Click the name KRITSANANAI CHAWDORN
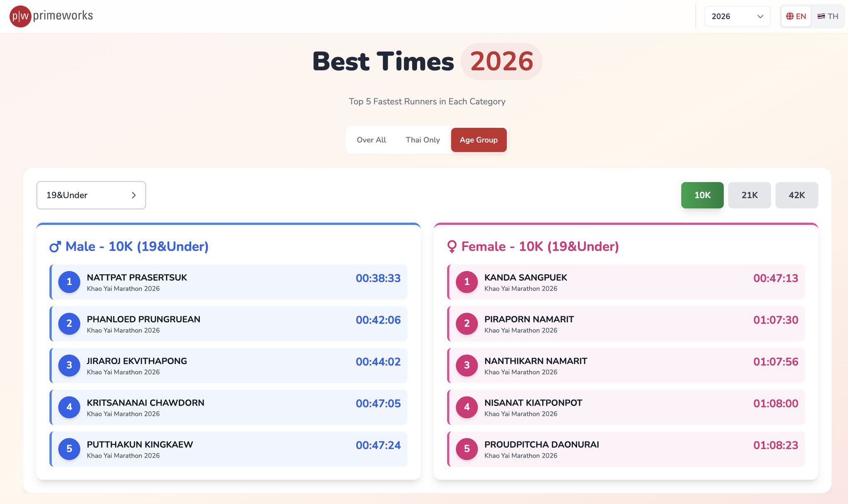The height and width of the screenshot is (504, 848). point(145,403)
